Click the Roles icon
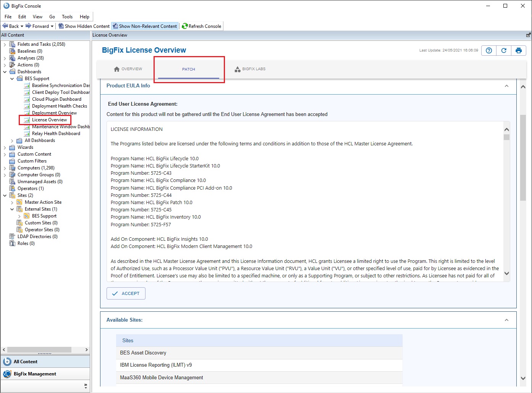This screenshot has height=393, width=532. [12, 243]
